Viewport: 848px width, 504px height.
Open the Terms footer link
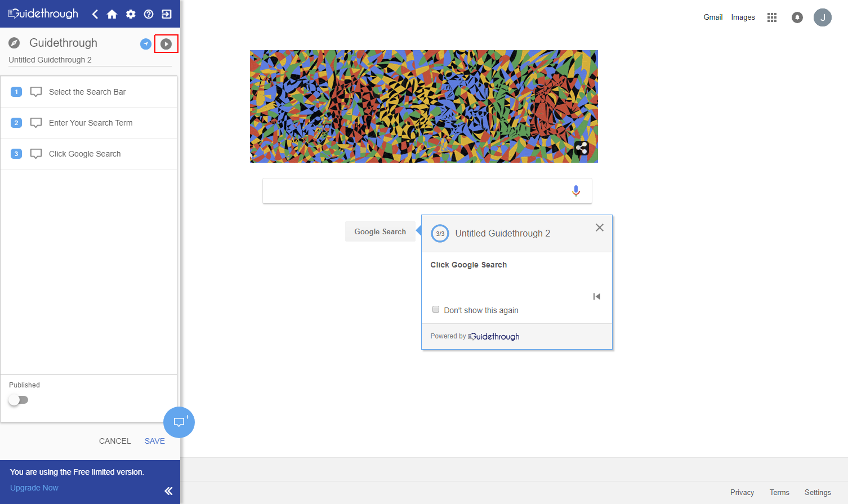779,492
